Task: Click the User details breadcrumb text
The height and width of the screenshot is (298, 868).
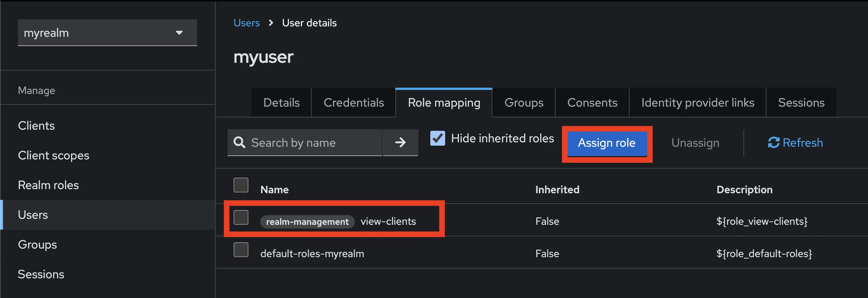Action: tap(309, 23)
